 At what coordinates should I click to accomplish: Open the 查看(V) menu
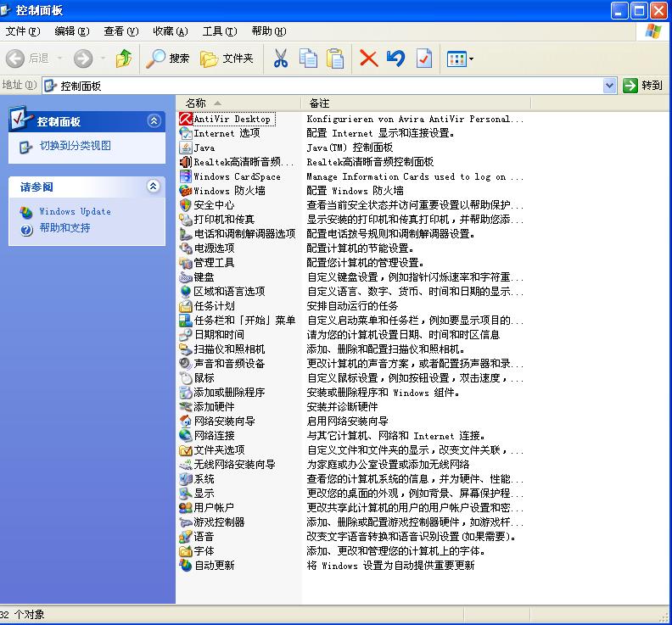click(x=120, y=31)
